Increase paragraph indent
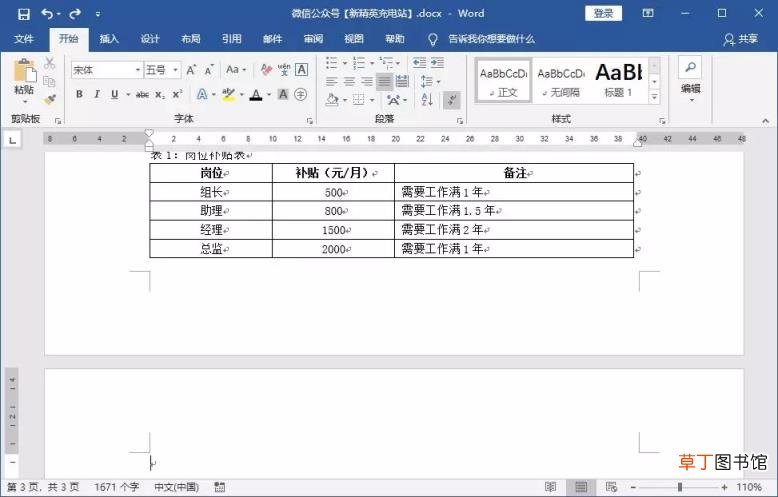 point(437,62)
